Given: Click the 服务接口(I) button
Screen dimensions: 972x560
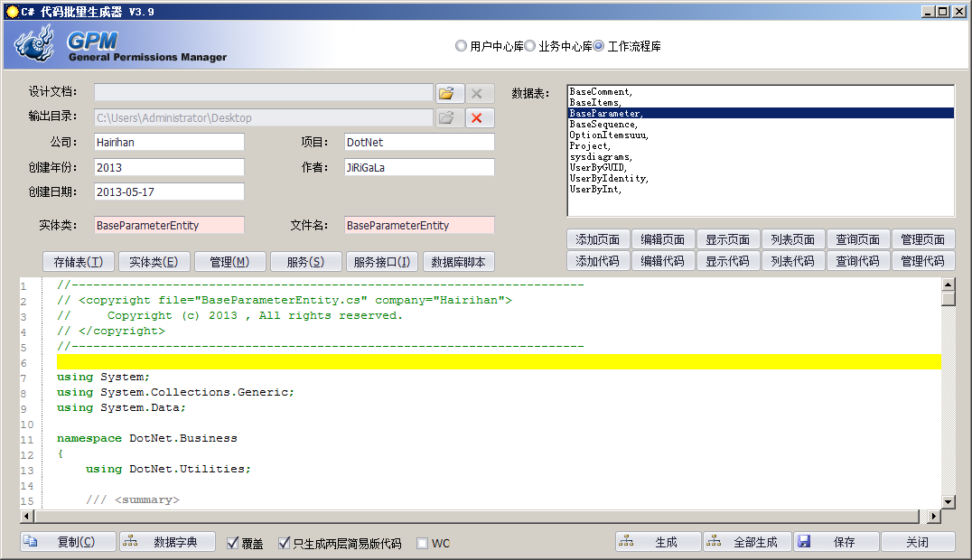Looking at the screenshot, I should coord(382,262).
